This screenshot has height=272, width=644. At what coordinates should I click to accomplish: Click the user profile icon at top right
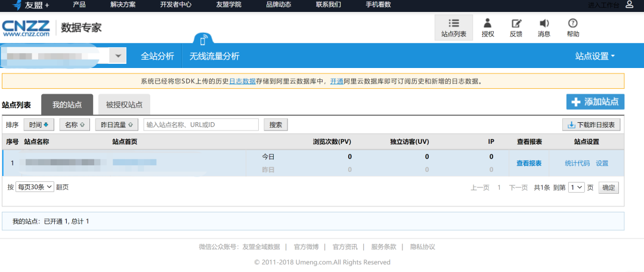629,5
